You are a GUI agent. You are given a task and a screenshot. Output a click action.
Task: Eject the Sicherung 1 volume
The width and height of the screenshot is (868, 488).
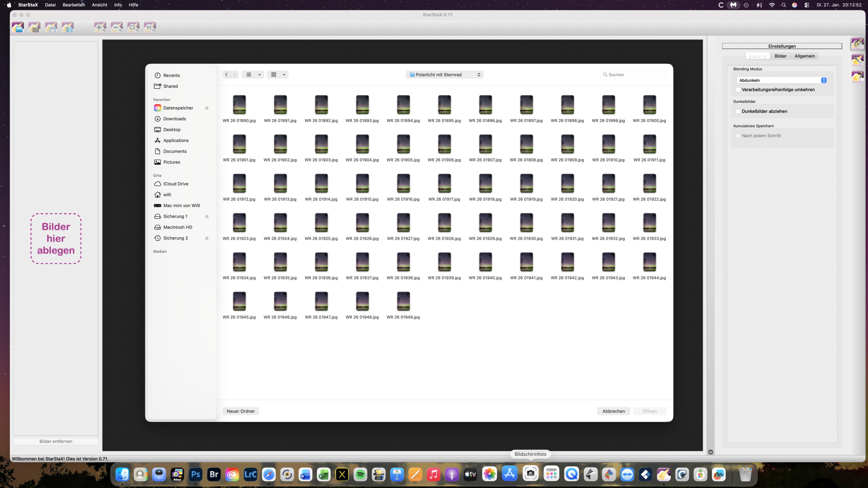coord(207,216)
